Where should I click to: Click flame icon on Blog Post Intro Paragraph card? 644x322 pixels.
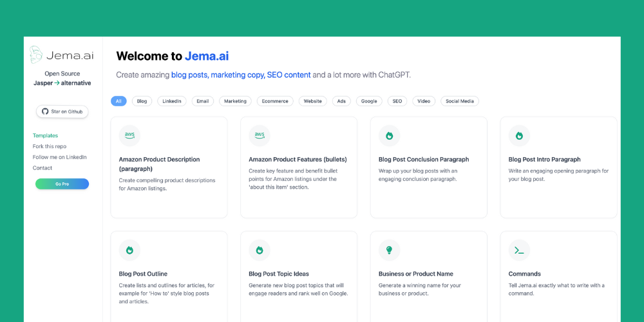[519, 136]
